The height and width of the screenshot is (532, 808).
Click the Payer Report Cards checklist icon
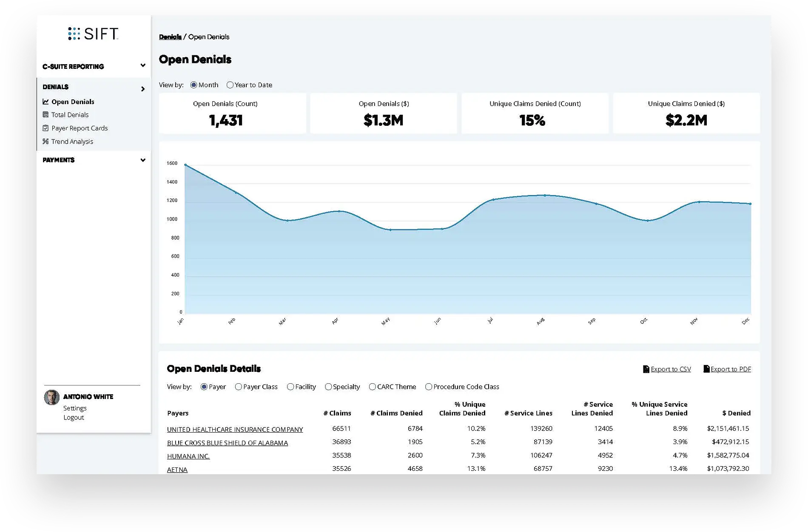click(46, 128)
